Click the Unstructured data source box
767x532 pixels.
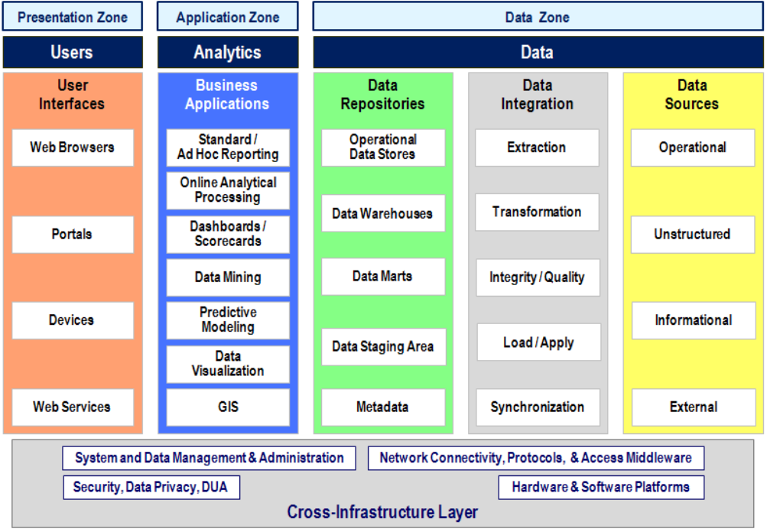(x=692, y=235)
